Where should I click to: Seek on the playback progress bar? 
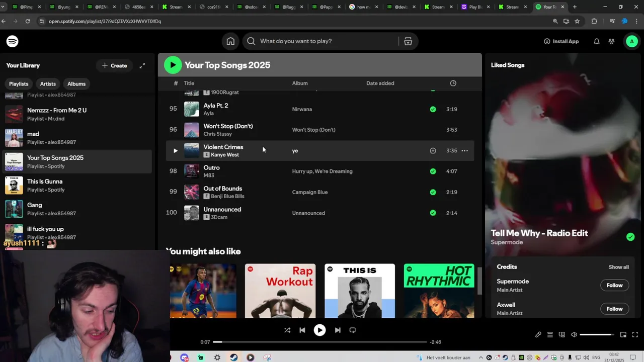[x=319, y=342]
